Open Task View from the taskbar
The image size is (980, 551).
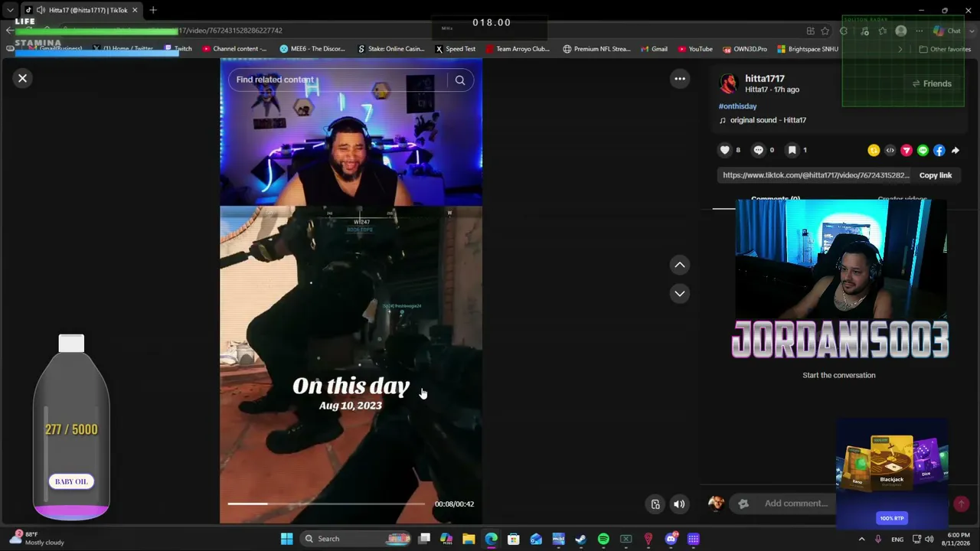coord(424,539)
